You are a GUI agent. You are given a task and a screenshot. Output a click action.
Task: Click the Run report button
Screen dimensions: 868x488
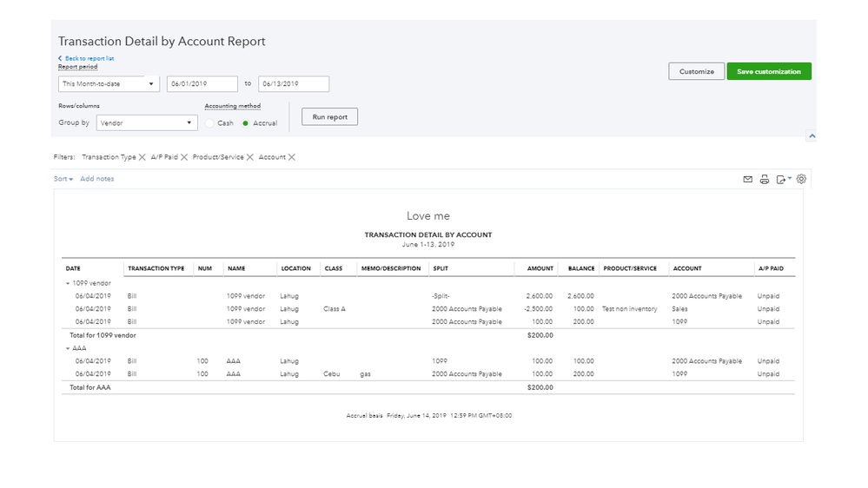[x=329, y=117]
